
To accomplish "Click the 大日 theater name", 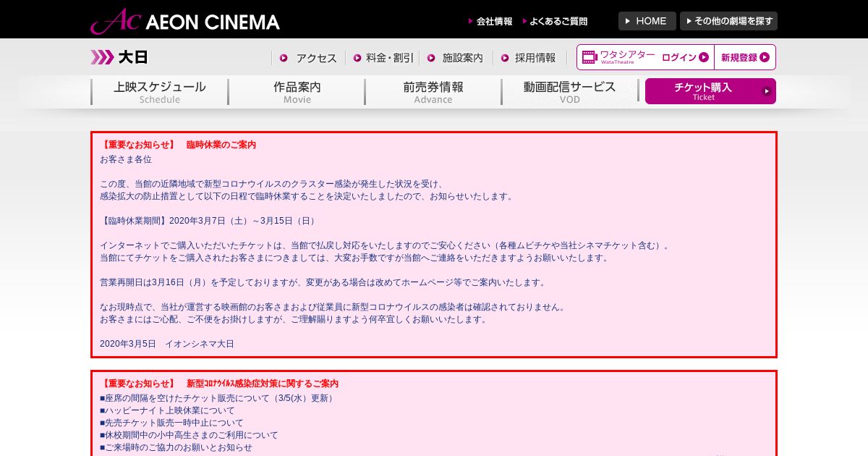I will 133,58.
